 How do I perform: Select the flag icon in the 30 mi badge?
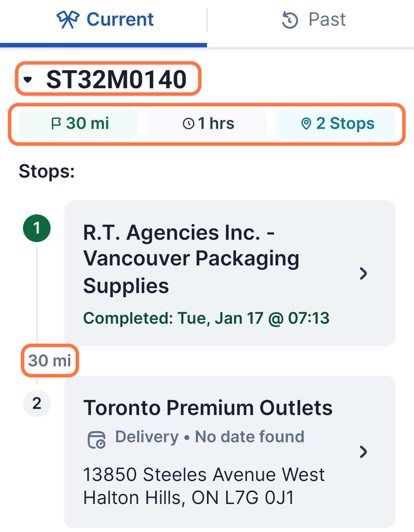pyautogui.click(x=56, y=123)
